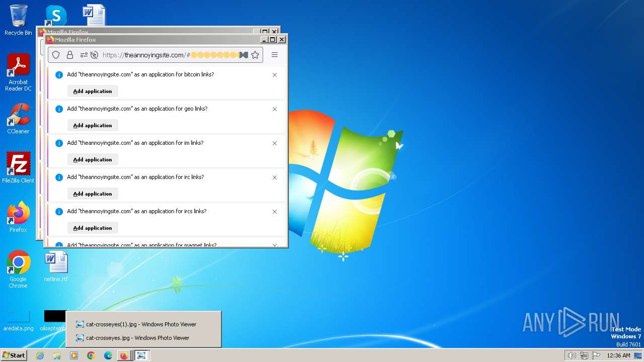Add application for irc links
The height and width of the screenshot is (362, 644).
[x=93, y=194]
